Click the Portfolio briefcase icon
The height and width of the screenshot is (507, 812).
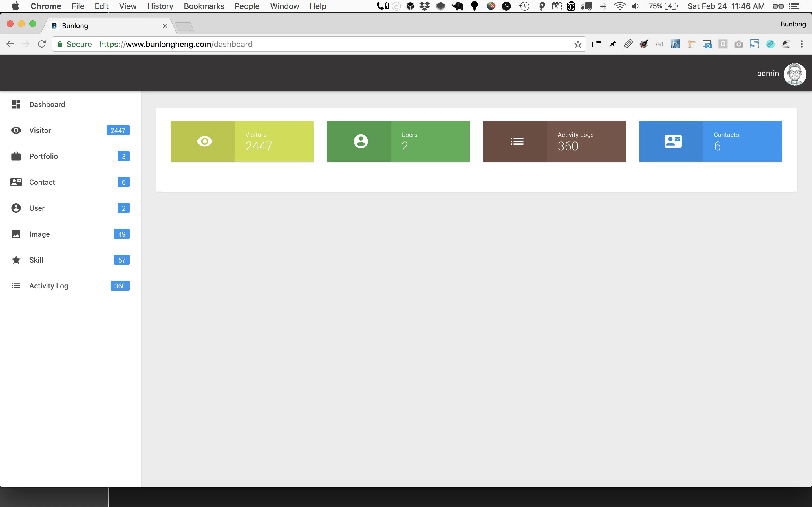coord(16,156)
